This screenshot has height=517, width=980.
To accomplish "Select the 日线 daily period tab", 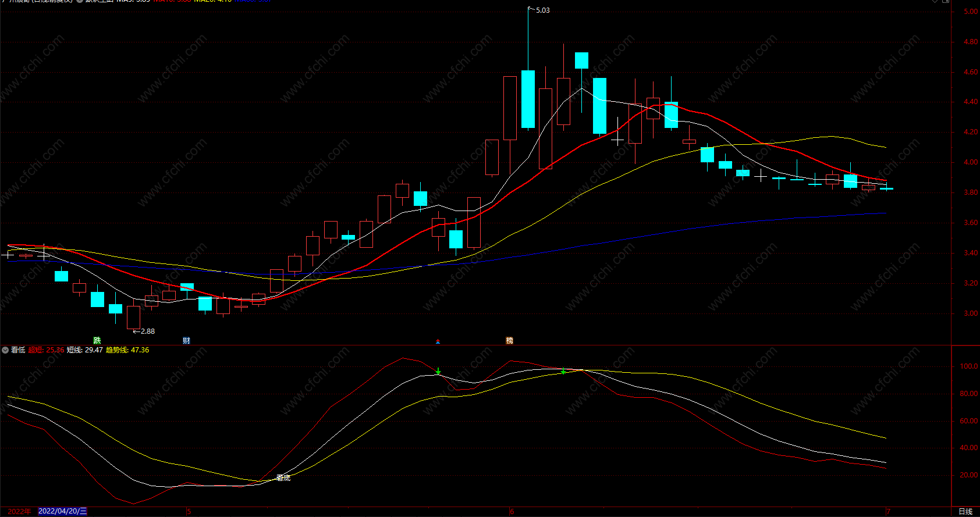I will (965, 512).
